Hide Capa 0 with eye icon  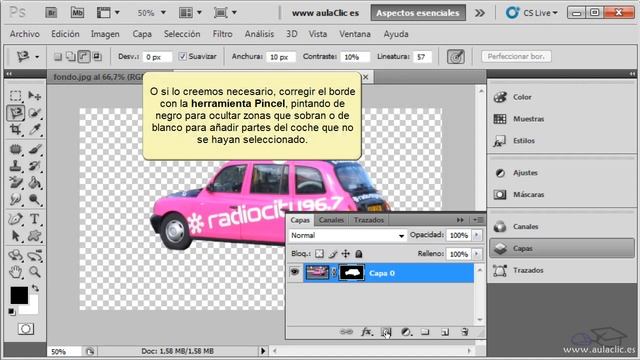[x=295, y=272]
